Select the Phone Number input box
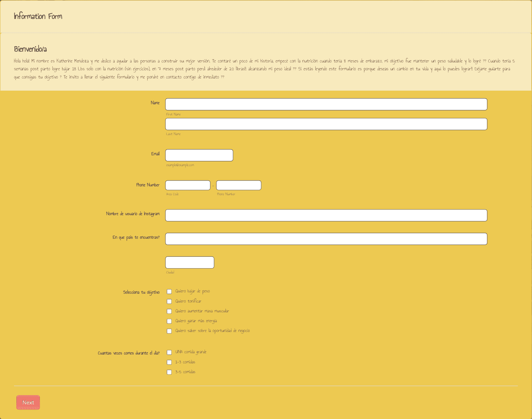 click(239, 185)
